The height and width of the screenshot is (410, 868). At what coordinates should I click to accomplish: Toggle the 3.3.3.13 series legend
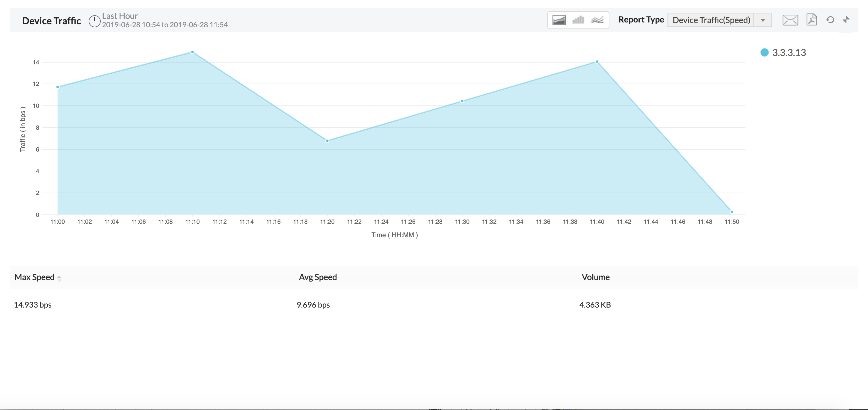789,52
